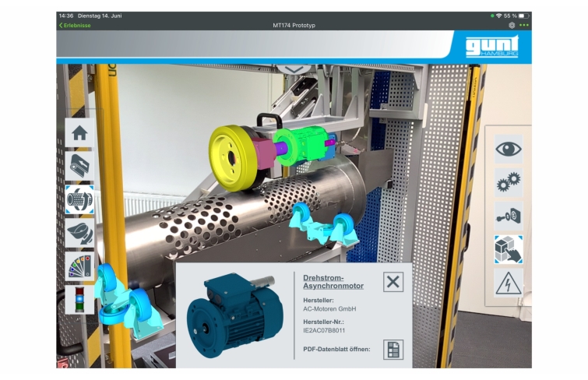Select the yellow flywheel 3D component

coord(231,158)
